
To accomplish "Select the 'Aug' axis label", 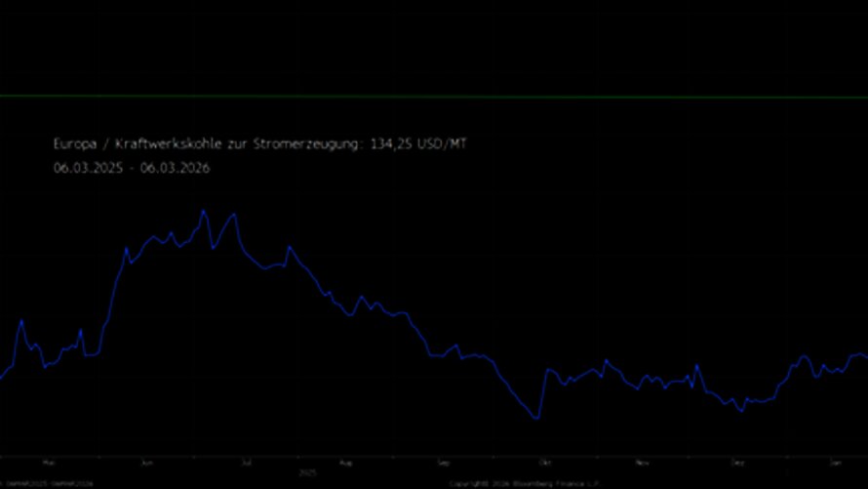I will tap(344, 462).
